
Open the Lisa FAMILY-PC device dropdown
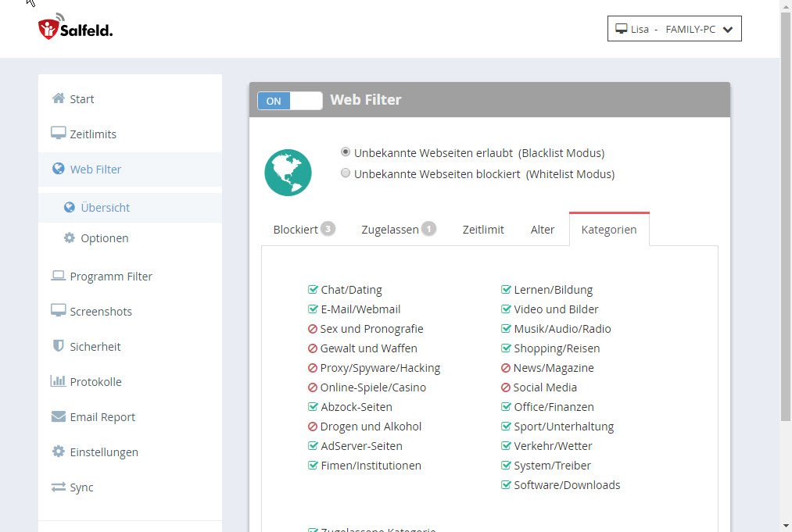click(x=674, y=29)
